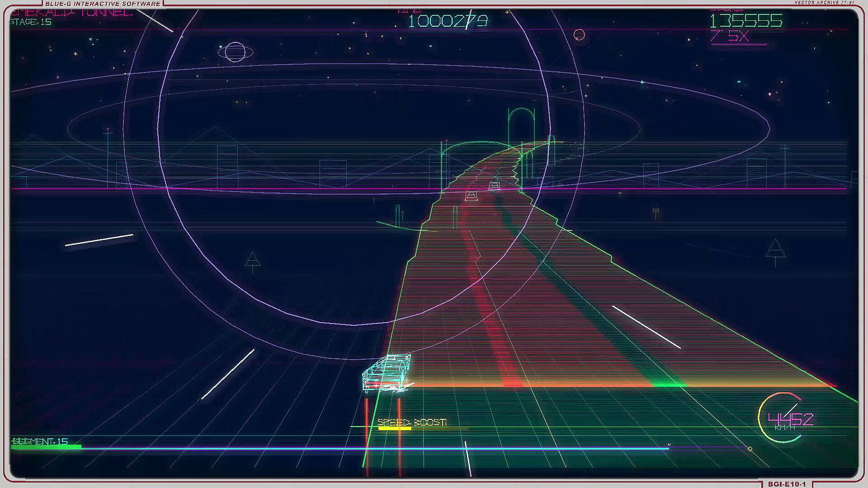Screen dimensions: 868x488
Task: Click the green stripe on the track's finish line
Action: [x=670, y=385]
